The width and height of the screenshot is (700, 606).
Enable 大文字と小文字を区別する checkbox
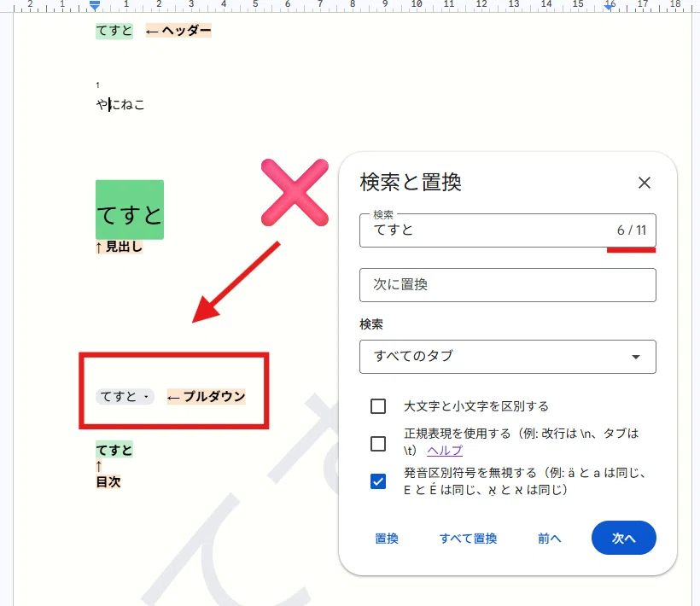point(378,406)
